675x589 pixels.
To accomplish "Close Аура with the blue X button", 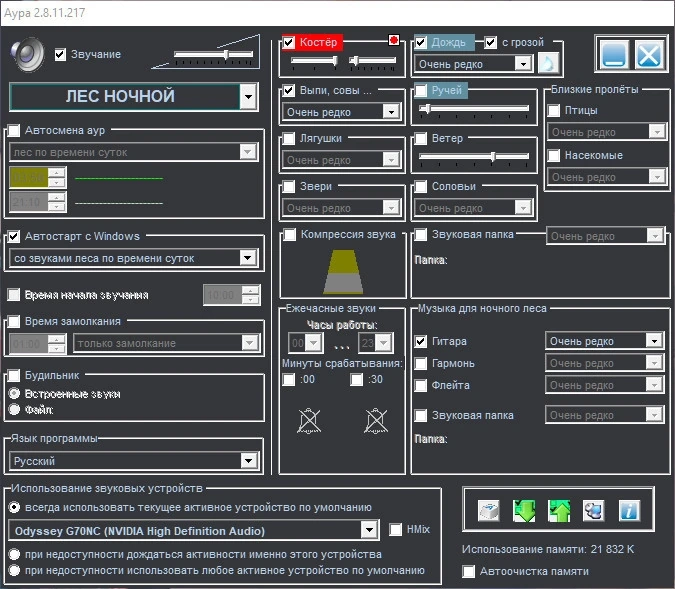I will click(648, 54).
